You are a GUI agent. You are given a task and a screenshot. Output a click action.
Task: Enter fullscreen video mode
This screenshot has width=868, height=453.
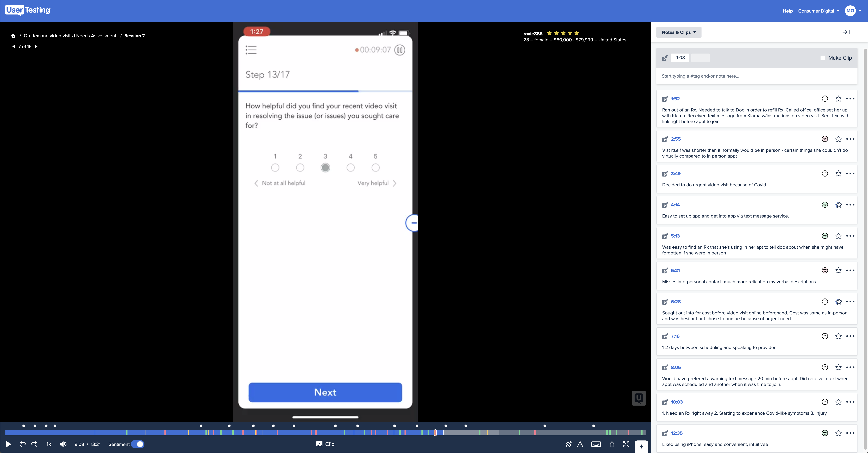click(626, 444)
